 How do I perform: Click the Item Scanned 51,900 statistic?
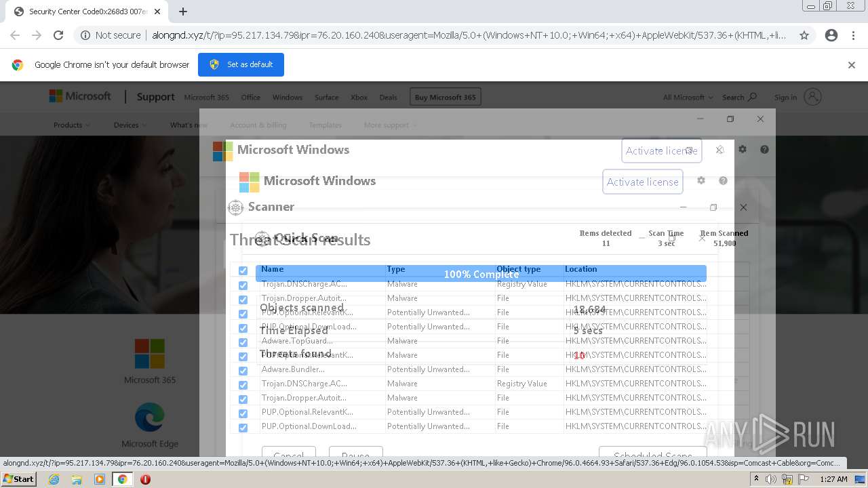click(x=724, y=238)
